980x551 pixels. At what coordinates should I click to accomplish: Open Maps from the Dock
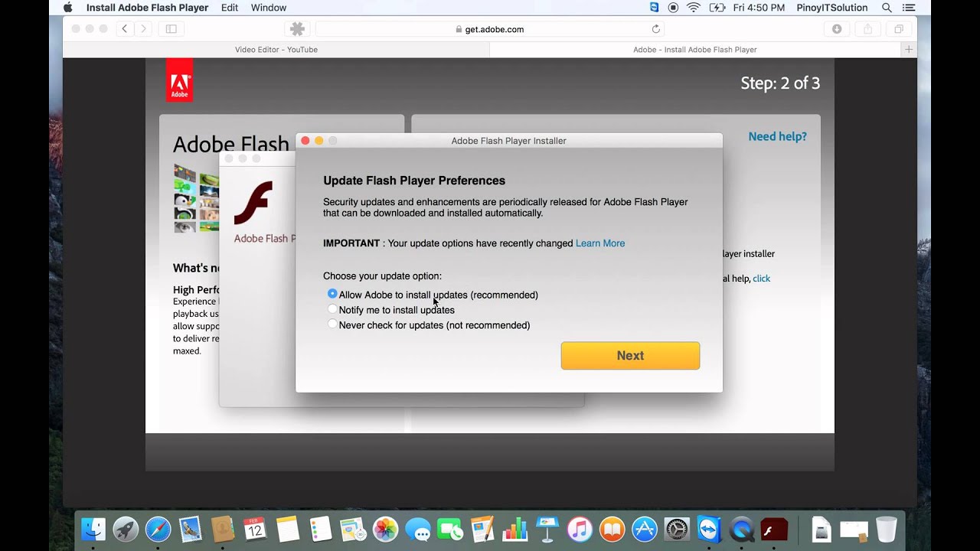pyautogui.click(x=353, y=529)
